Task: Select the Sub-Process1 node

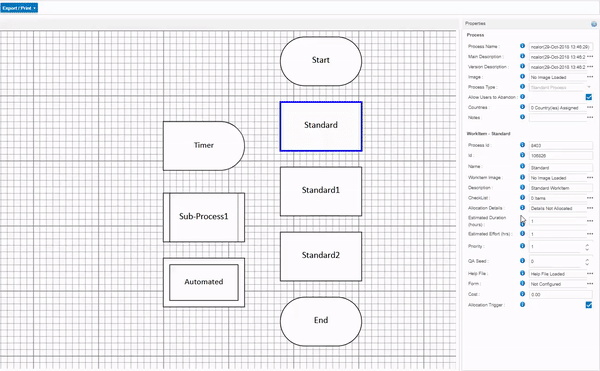Action: point(204,217)
